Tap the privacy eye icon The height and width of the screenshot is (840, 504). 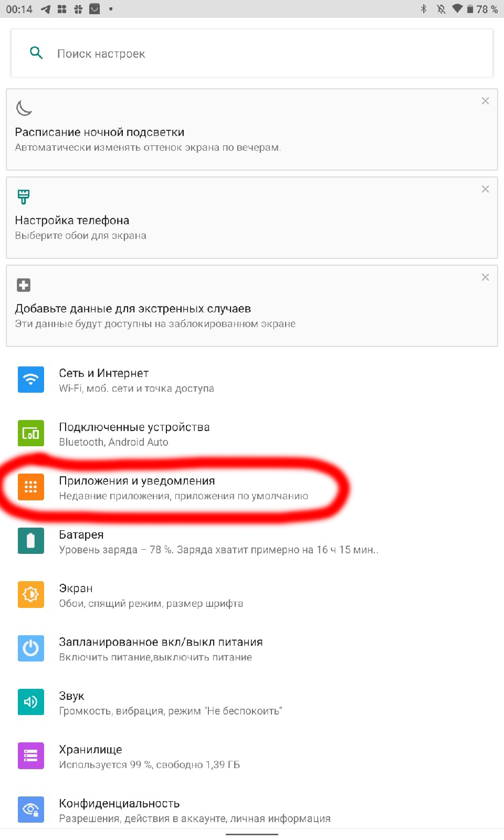pyautogui.click(x=30, y=809)
